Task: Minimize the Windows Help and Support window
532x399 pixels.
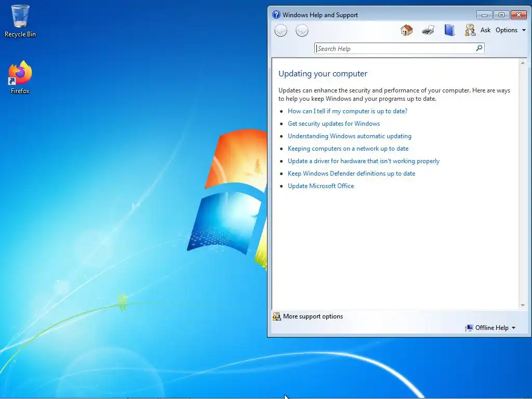Action: click(x=484, y=15)
